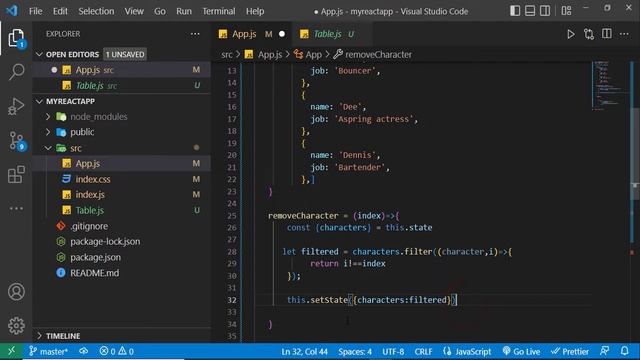640x360 pixels.
Task: Open the File menu
Action: tap(36, 11)
